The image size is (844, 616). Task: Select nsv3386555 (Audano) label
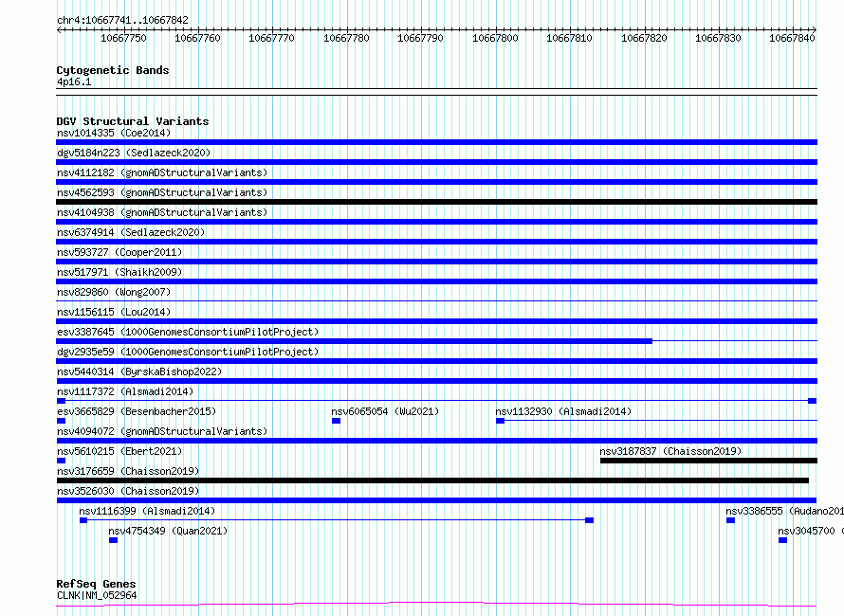coord(785,511)
